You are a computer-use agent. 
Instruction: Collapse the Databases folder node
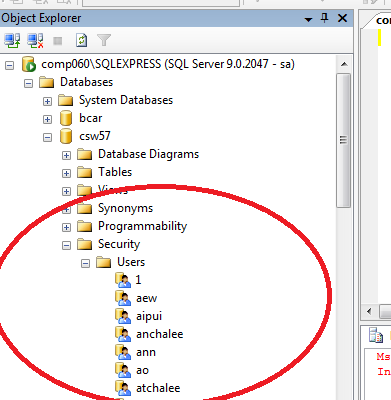pos(28,83)
